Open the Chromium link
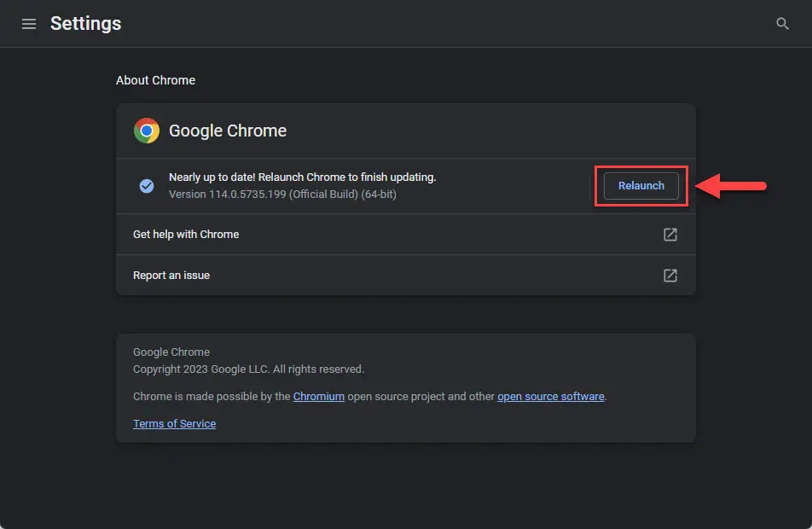 (318, 397)
